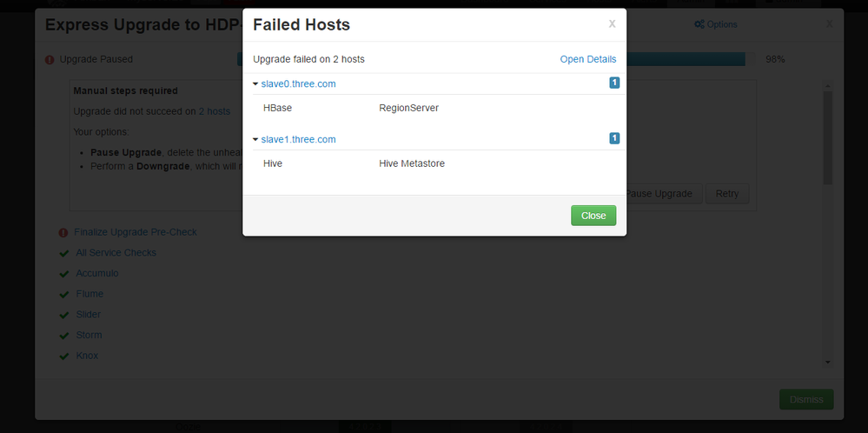Click the Retry button

coord(726,194)
